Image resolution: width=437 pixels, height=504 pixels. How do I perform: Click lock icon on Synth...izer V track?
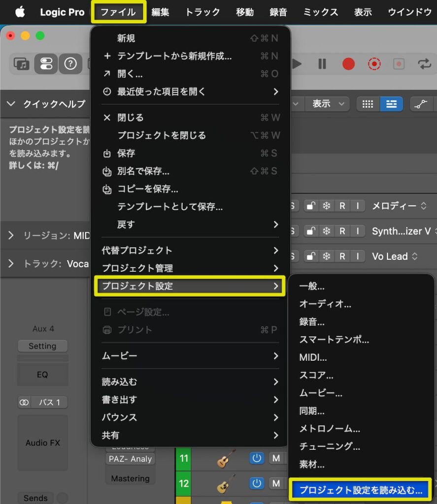pos(310,231)
